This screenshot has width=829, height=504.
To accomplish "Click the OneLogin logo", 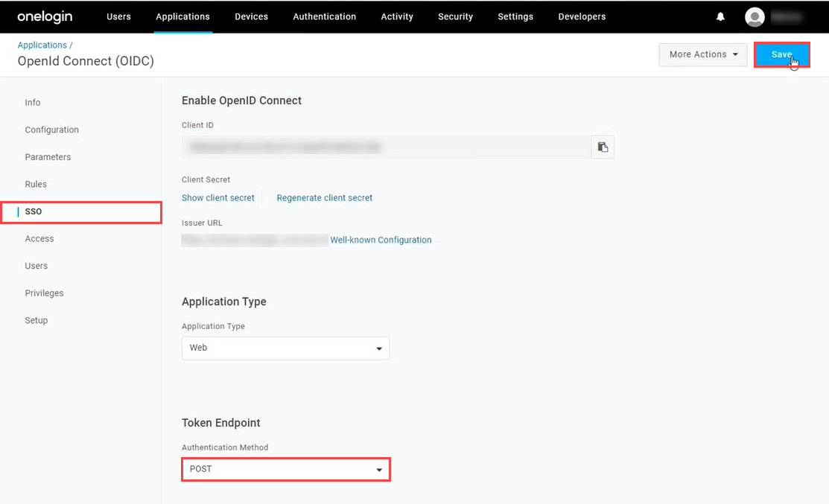I will click(x=45, y=16).
